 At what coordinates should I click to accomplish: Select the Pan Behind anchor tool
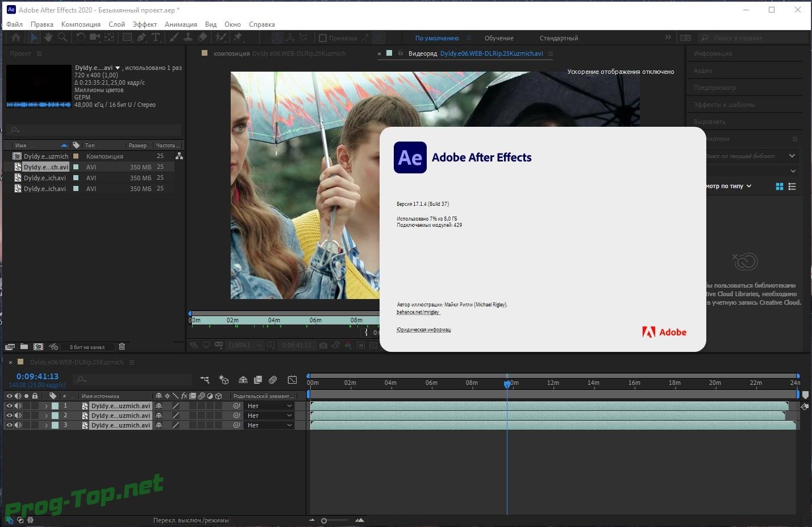pos(109,38)
